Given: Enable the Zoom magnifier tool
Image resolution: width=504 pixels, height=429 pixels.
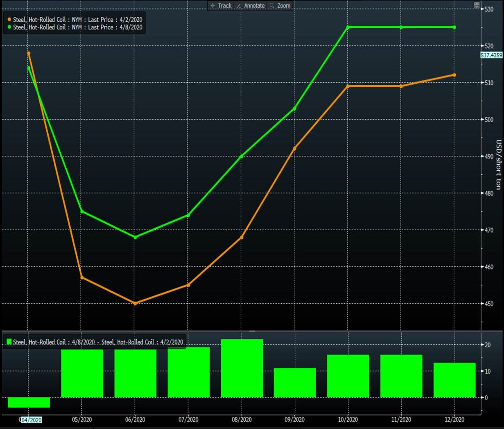Looking at the screenshot, I should pos(280,5).
